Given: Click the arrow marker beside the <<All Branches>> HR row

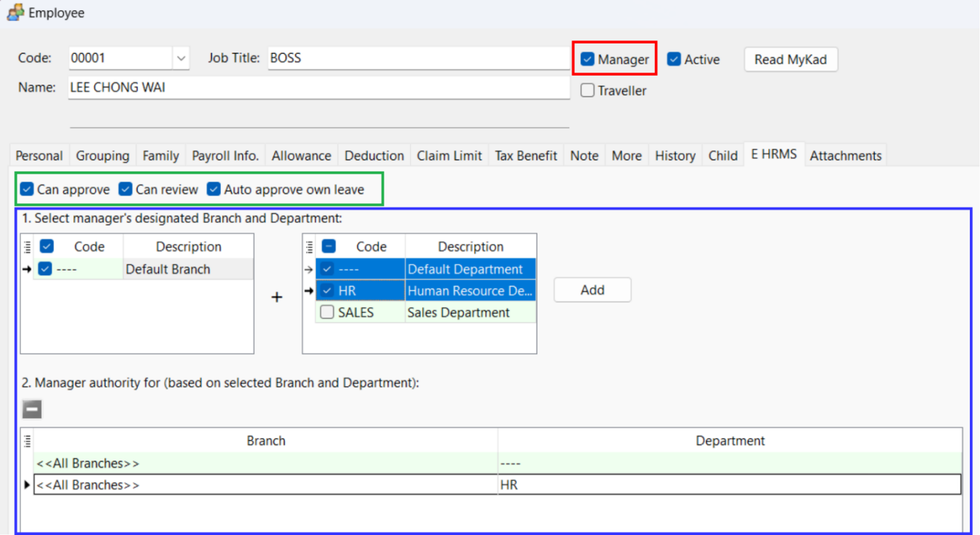Looking at the screenshot, I should [27, 485].
